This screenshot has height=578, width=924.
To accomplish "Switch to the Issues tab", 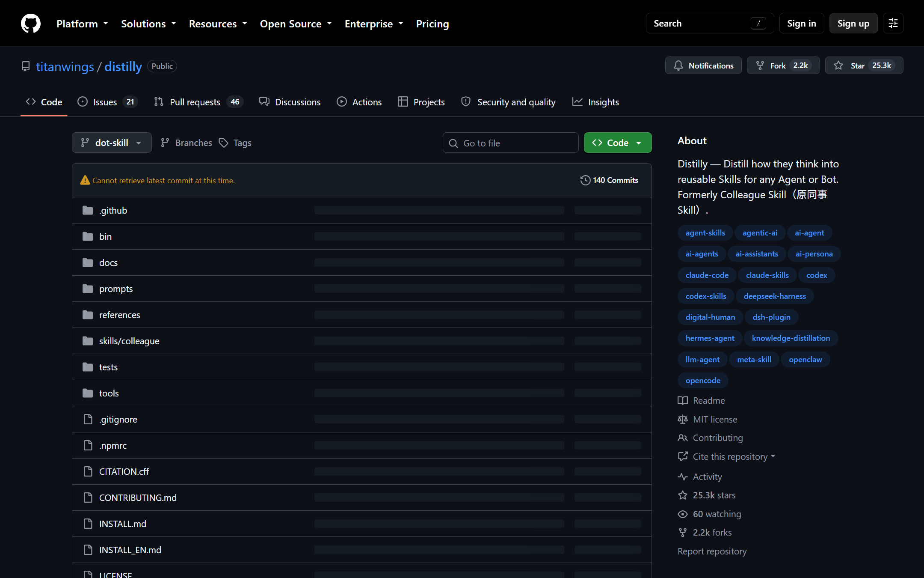I will tap(107, 102).
